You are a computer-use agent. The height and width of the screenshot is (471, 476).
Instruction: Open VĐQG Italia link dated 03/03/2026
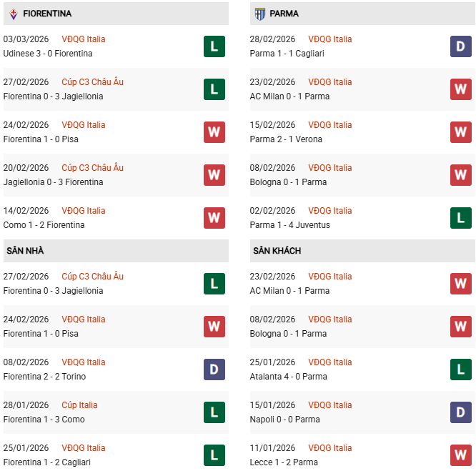coord(83,39)
